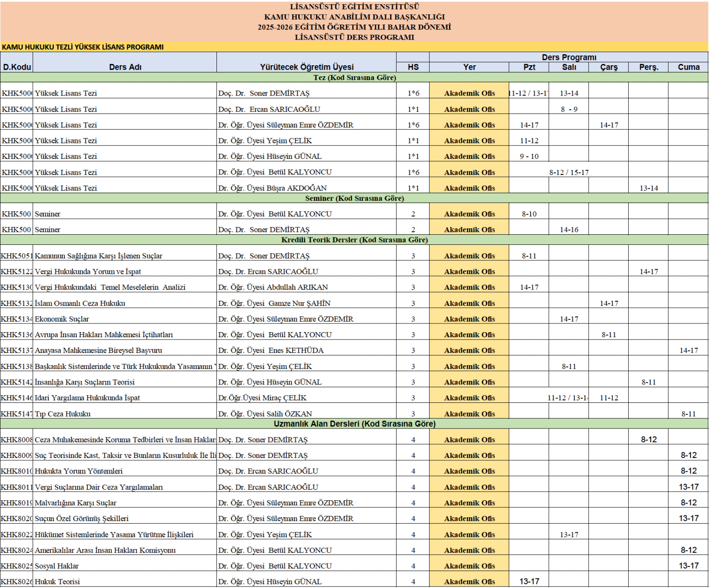Click instructor cell Dr. Öğr. Üyesi Enes KETHÜDA
Screen dimensions: 710x588
271,351
